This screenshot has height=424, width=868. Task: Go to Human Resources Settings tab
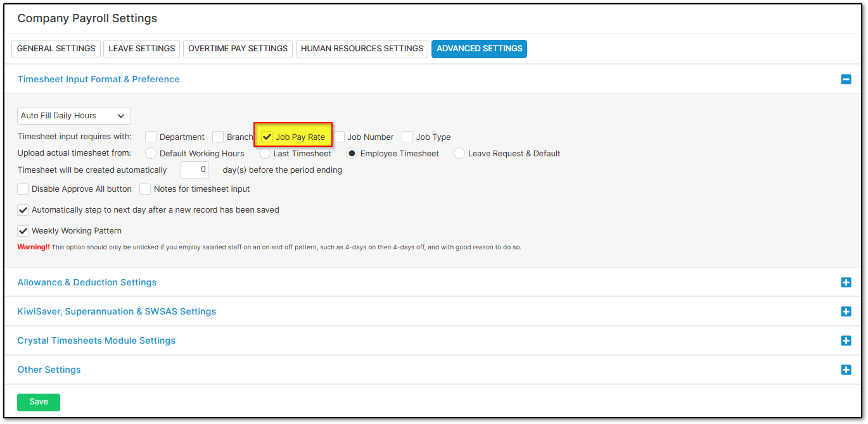pos(362,49)
